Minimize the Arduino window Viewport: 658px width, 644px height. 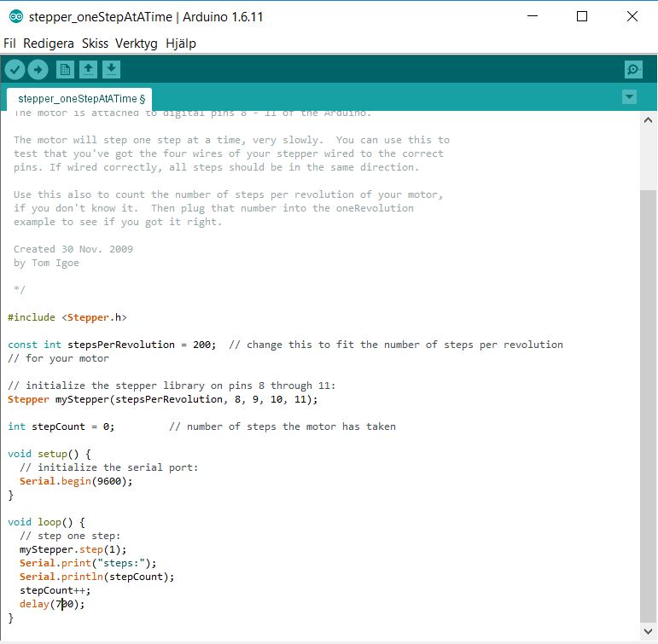click(533, 16)
